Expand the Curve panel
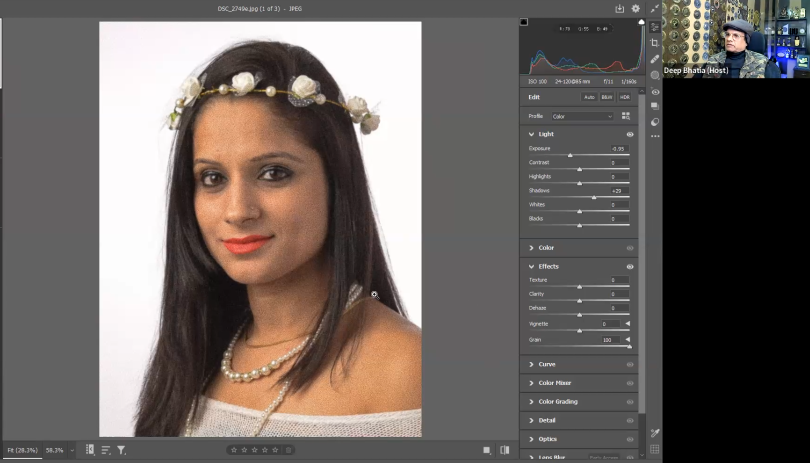The width and height of the screenshot is (810, 463). coord(547,364)
